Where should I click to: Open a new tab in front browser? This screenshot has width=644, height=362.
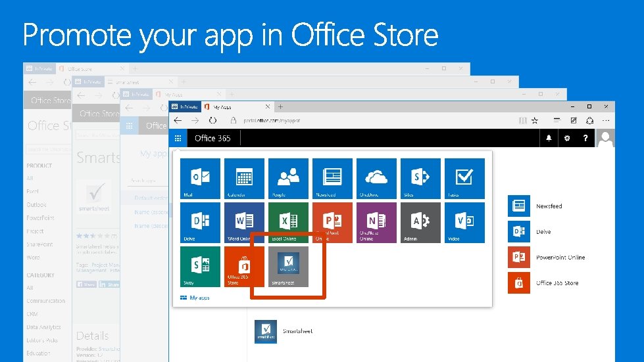(x=280, y=106)
